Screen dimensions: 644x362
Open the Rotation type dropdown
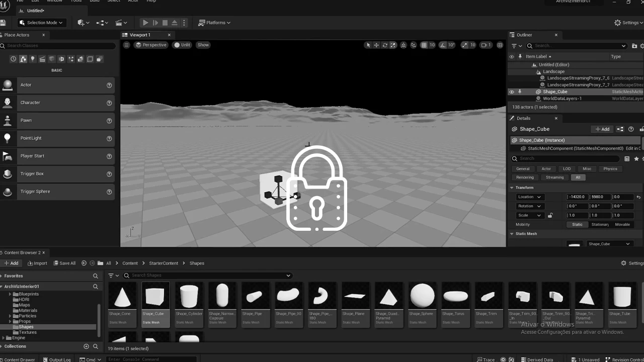[x=530, y=206]
